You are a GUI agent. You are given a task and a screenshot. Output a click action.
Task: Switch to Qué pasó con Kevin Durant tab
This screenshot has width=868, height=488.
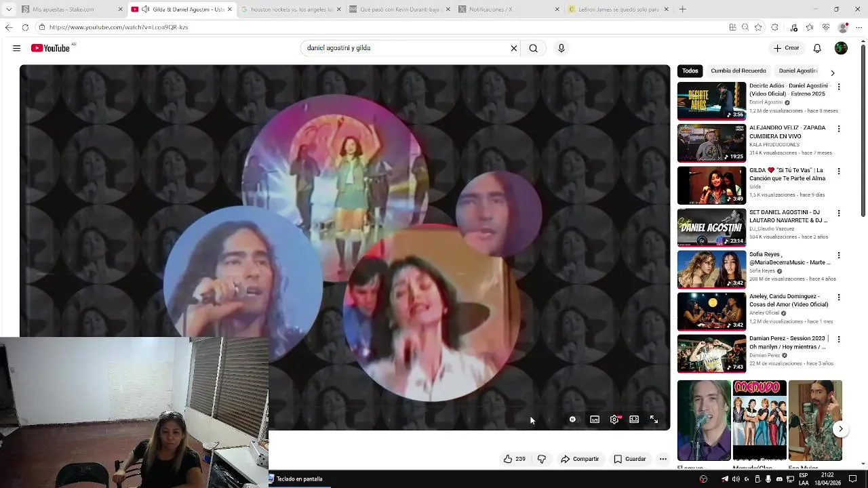[399, 9]
